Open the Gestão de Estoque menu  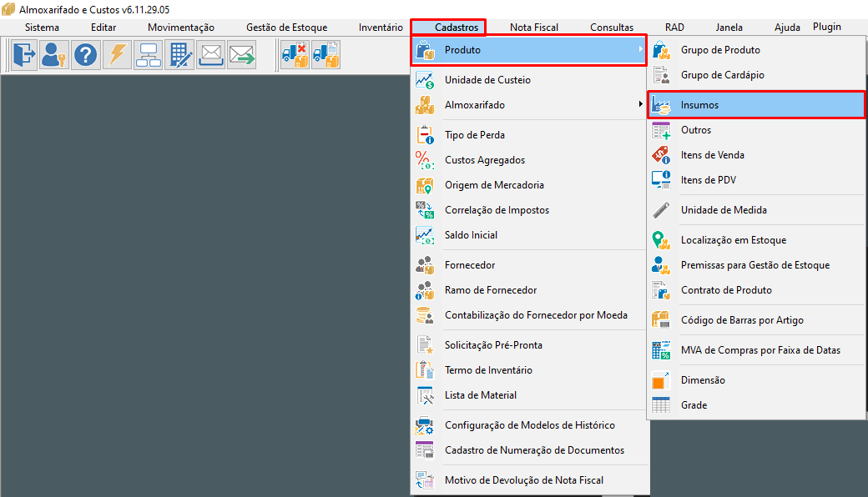[x=287, y=27]
